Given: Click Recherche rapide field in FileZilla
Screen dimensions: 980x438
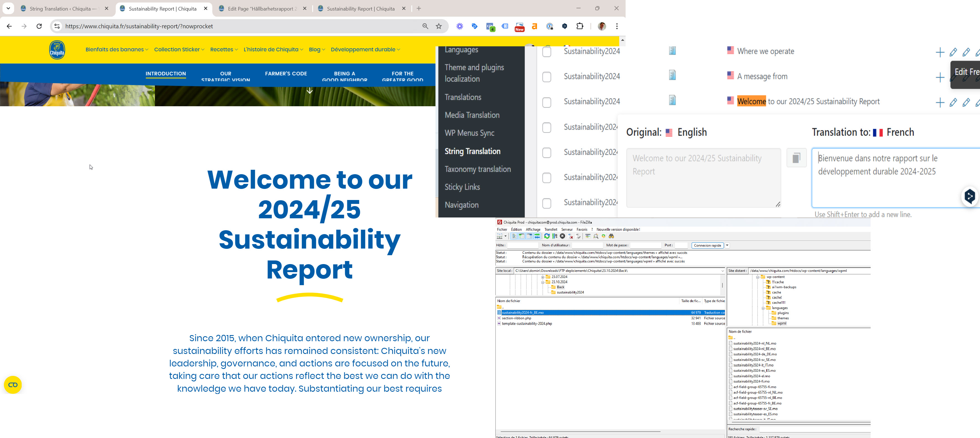Looking at the screenshot, I should [815, 429].
